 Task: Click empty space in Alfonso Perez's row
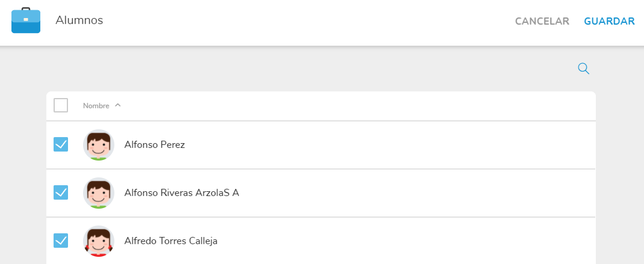coord(391,145)
